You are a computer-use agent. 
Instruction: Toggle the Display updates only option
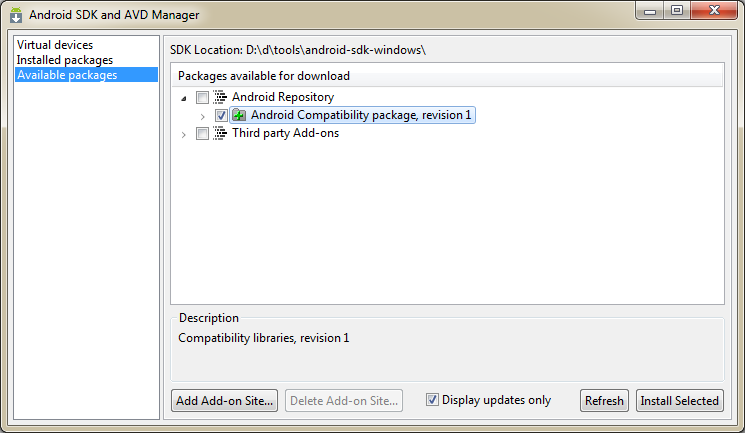432,400
